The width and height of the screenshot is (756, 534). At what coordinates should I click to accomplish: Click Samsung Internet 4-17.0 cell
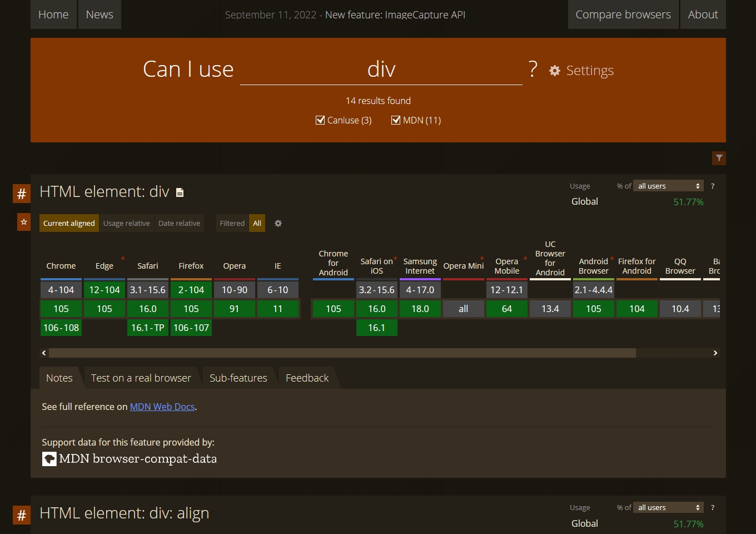pyautogui.click(x=420, y=290)
